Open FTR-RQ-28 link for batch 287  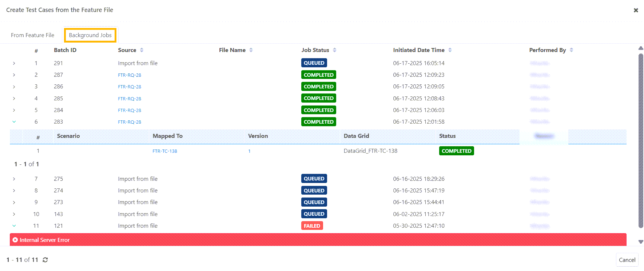click(130, 75)
